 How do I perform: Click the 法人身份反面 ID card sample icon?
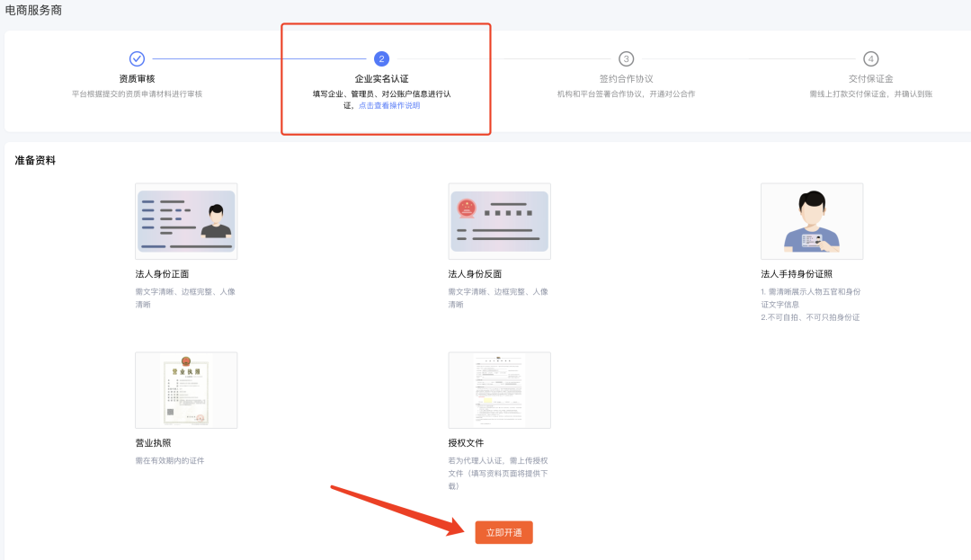click(499, 220)
